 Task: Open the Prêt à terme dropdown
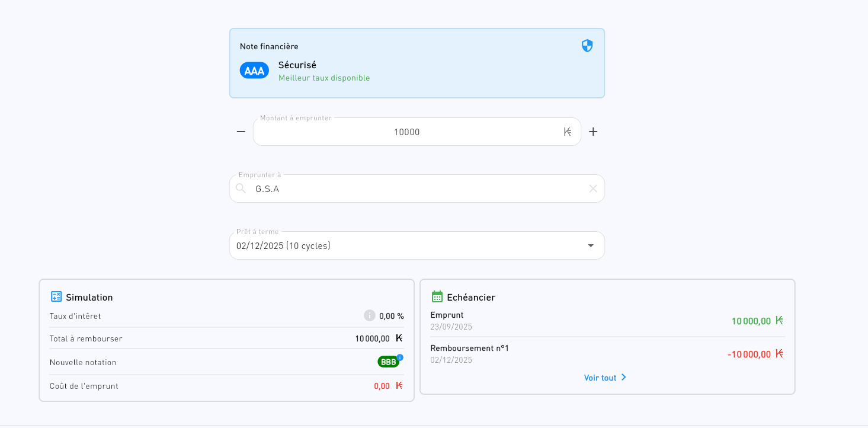click(409, 246)
